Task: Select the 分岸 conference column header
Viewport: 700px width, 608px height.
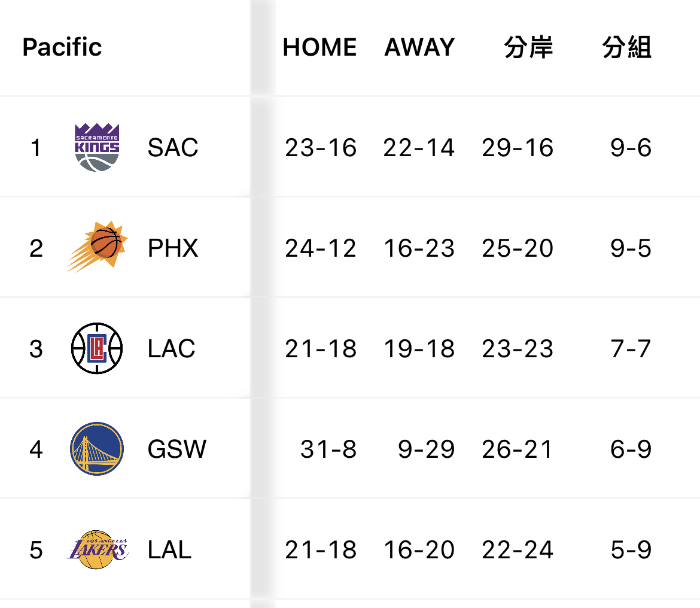Action: [528, 47]
